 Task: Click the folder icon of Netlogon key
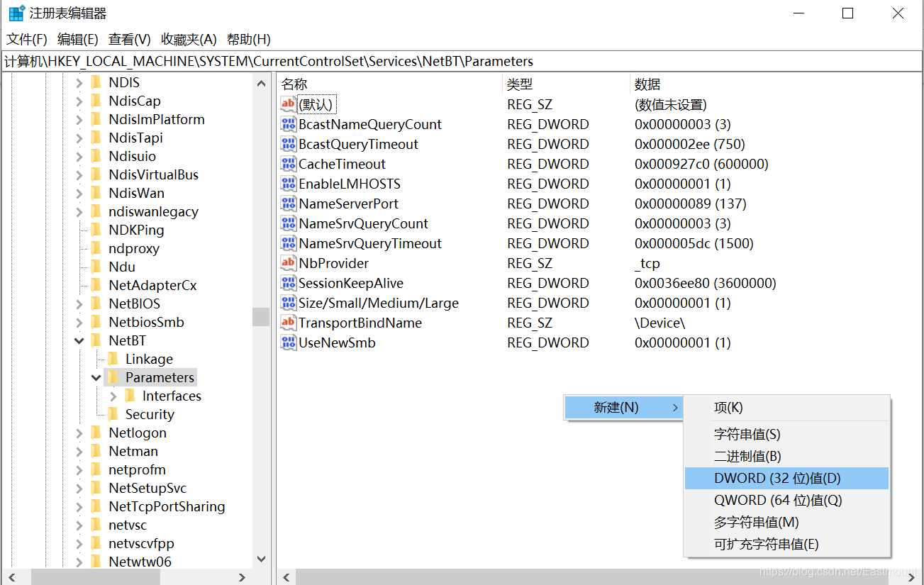click(x=96, y=433)
